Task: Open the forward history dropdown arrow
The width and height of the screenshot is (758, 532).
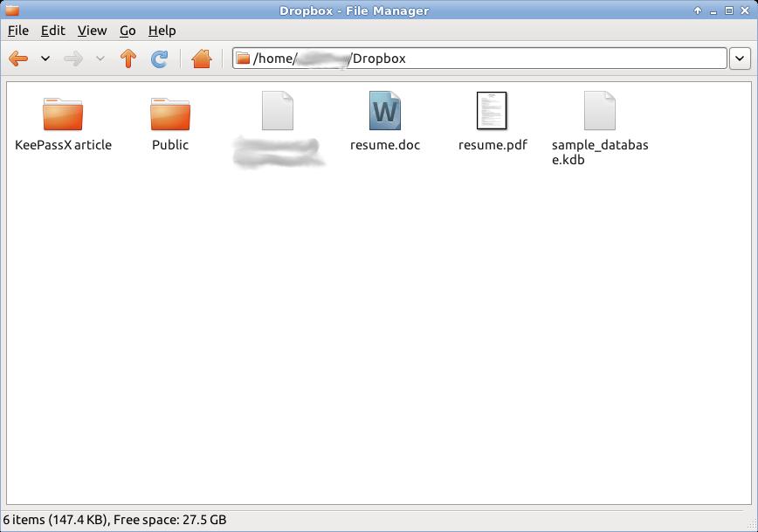Action: click(100, 59)
